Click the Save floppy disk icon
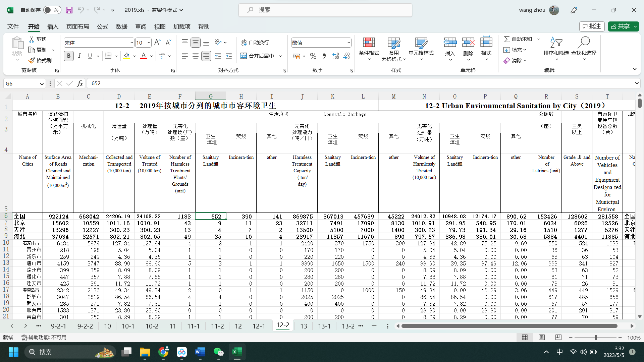The height and width of the screenshot is (362, 644). 69,10
